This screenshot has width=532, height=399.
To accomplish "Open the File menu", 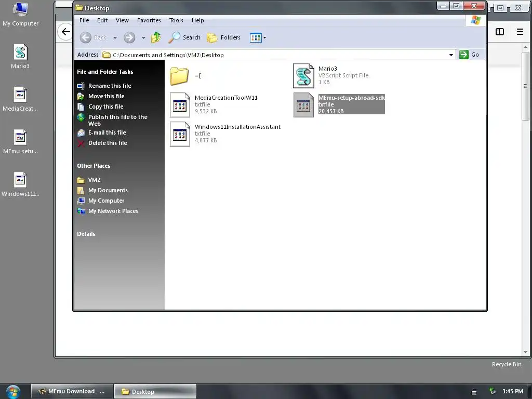I will (x=84, y=20).
